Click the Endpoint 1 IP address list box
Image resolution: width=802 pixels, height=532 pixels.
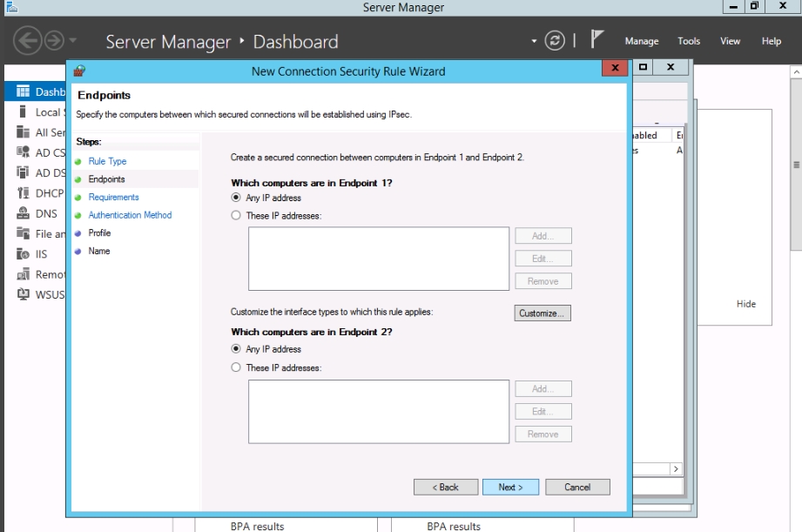(379, 259)
